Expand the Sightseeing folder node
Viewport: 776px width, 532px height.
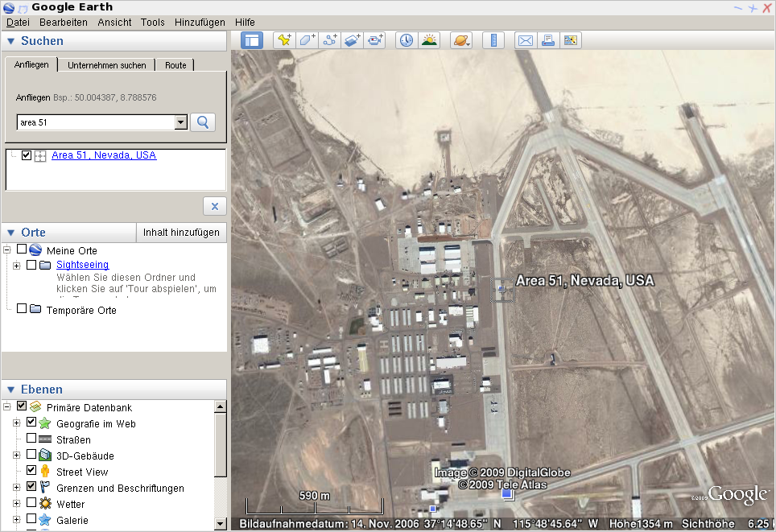coord(16,266)
